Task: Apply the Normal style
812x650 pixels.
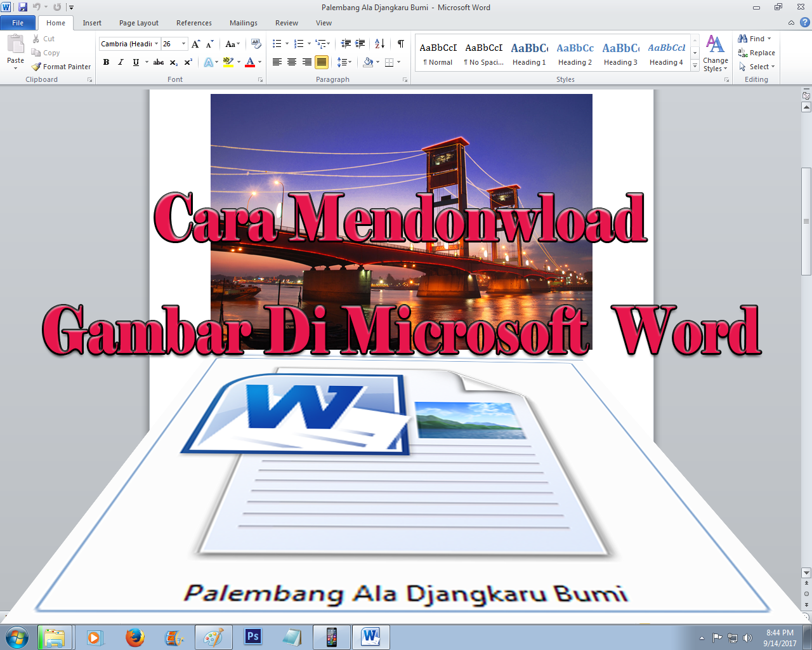Action: click(x=438, y=53)
